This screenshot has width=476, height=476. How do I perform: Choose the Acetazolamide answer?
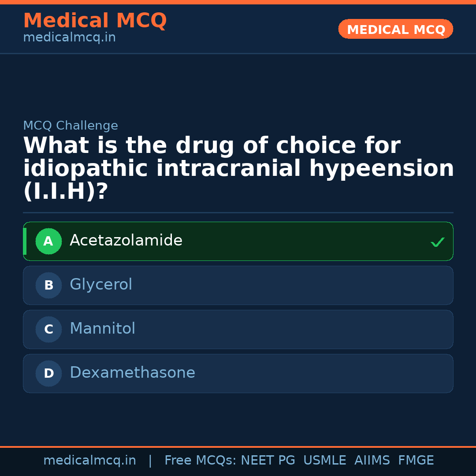tap(126, 241)
